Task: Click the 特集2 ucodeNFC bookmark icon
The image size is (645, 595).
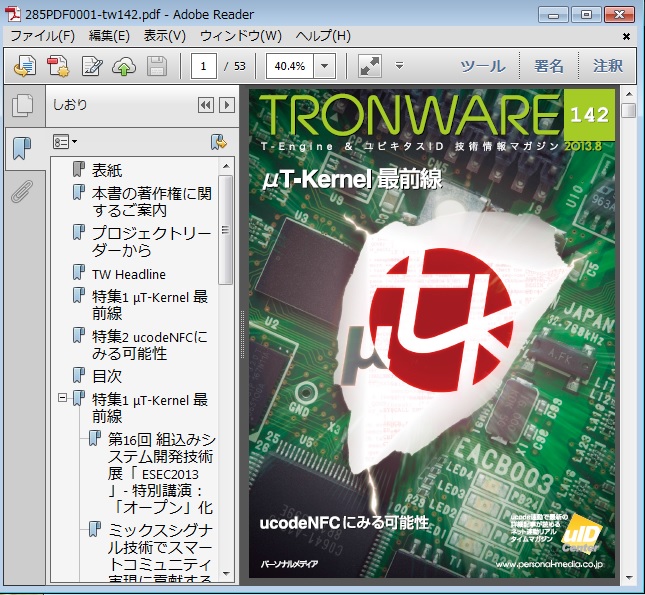Action: (79, 335)
